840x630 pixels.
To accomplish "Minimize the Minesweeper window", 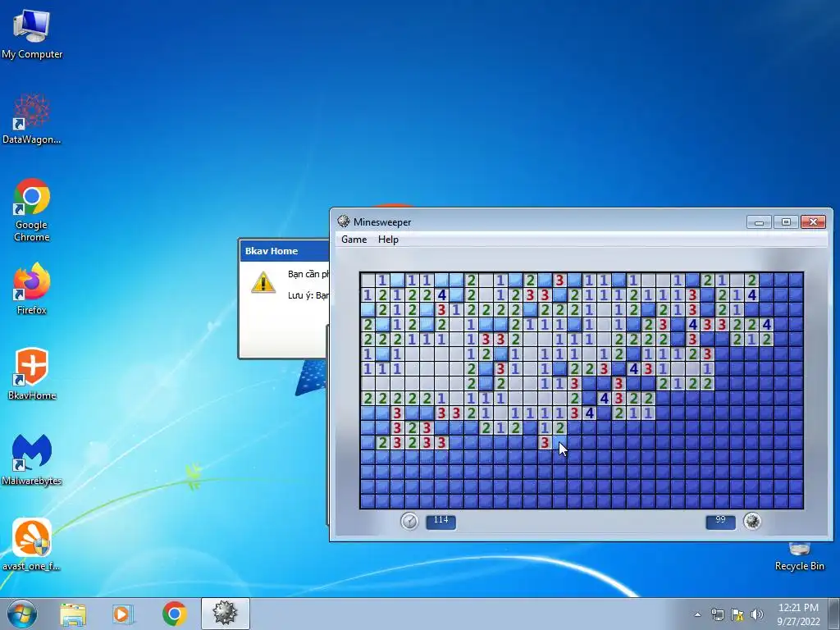I will 759,221.
